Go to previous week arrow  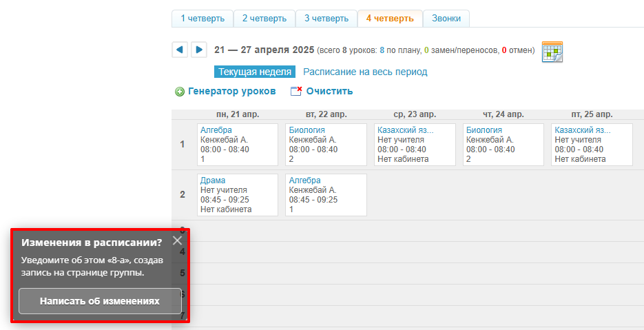[x=179, y=50]
